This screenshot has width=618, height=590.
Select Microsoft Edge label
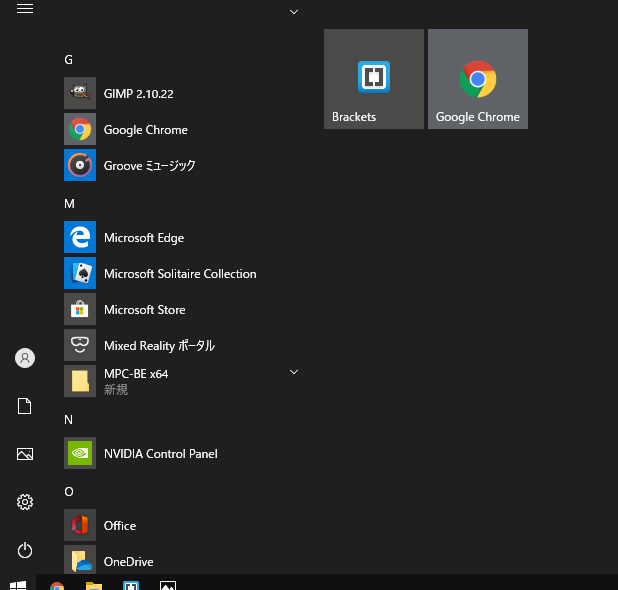(x=144, y=238)
